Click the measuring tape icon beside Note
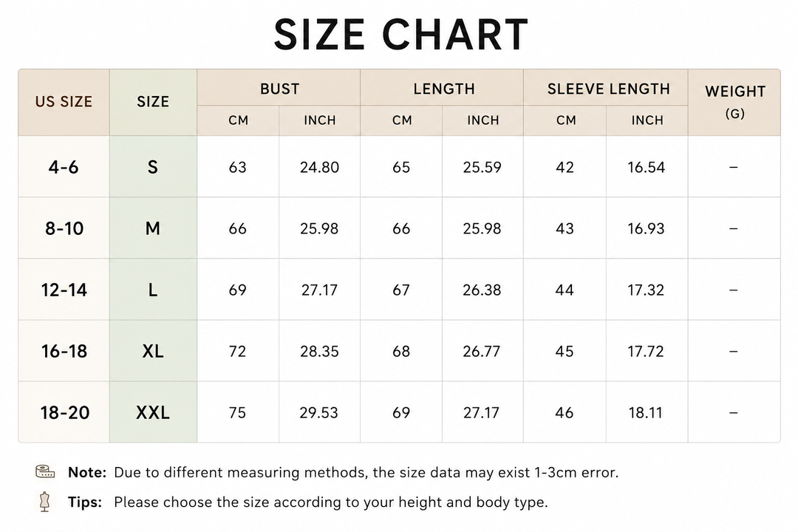This screenshot has width=798, height=532. [45, 472]
